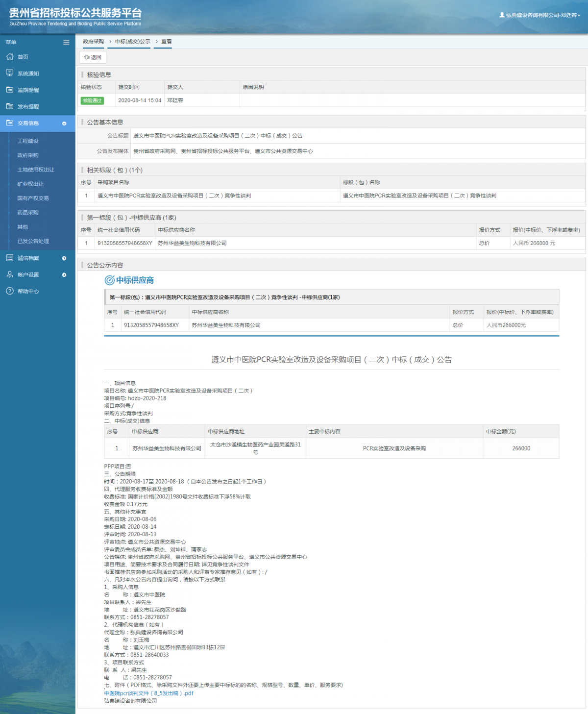
Task: Click the 266000 中标金额 cell
Action: point(521,448)
